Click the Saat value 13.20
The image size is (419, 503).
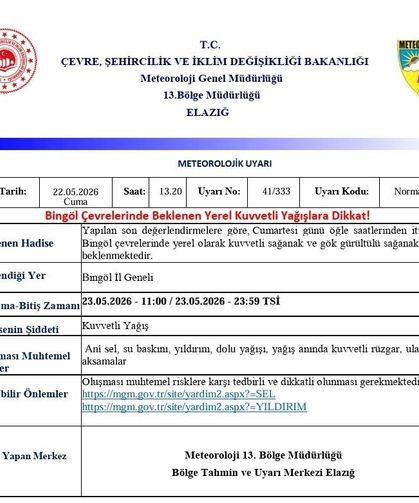coord(170,191)
